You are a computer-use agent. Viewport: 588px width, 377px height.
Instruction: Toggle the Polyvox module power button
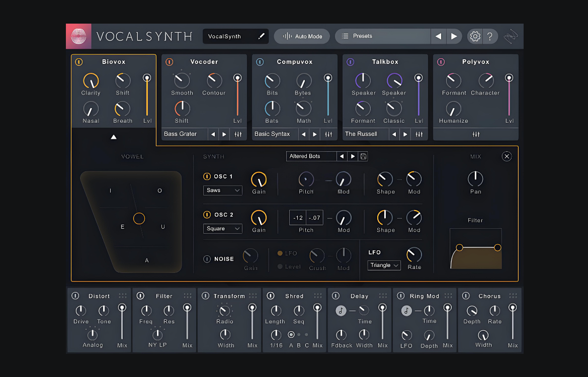pyautogui.click(x=441, y=62)
